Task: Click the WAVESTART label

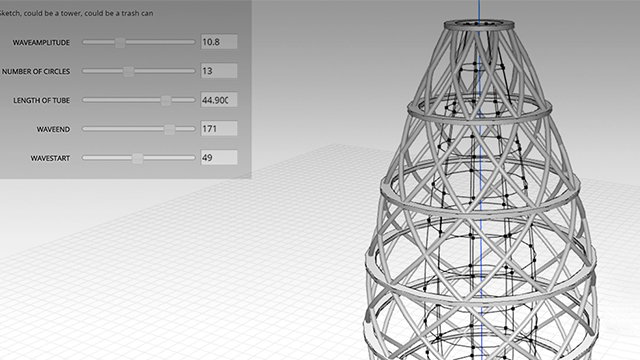Action: point(50,158)
